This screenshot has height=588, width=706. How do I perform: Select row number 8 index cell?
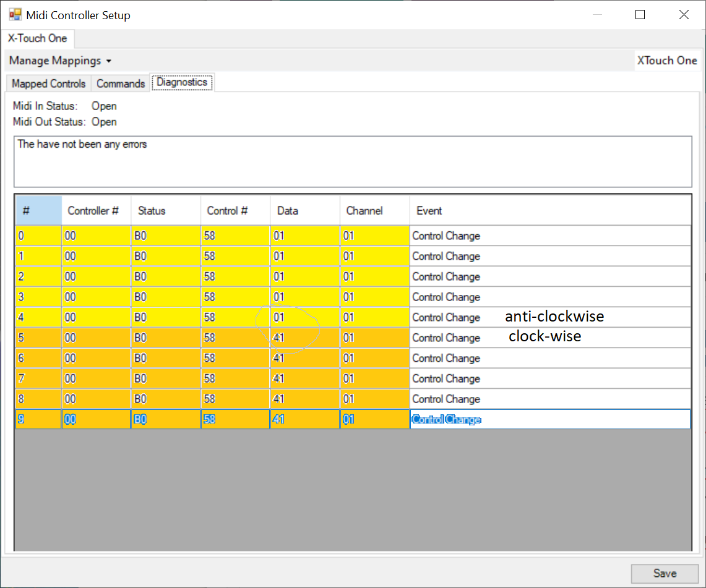coord(39,399)
